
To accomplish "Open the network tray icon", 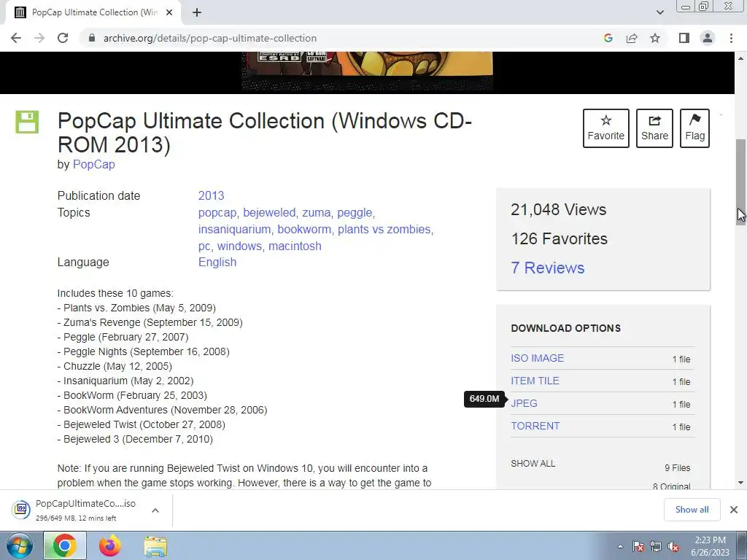I will click(x=656, y=546).
